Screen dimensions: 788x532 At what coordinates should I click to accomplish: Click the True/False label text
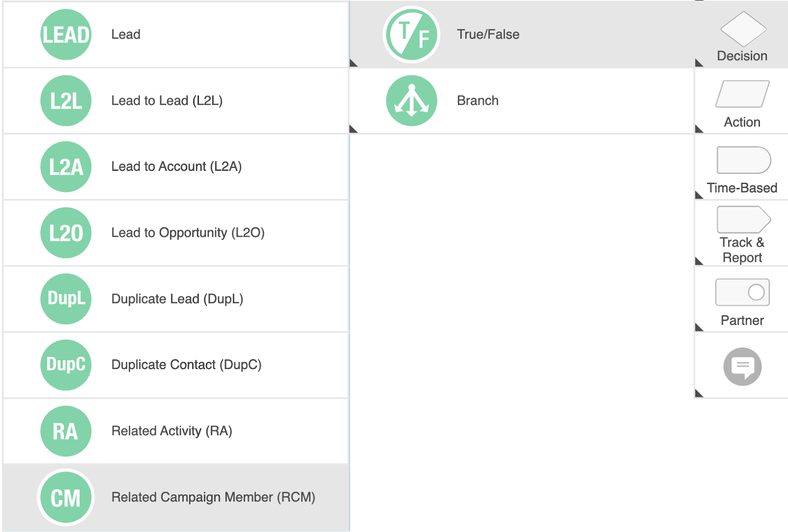[488, 34]
